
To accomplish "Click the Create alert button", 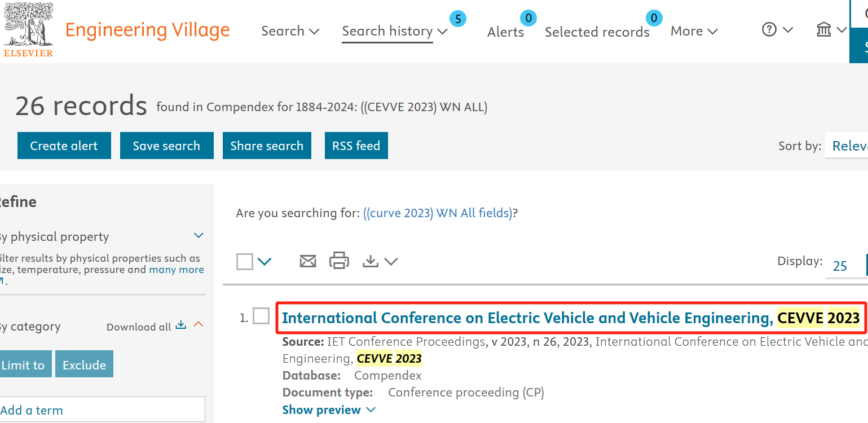I will pyautogui.click(x=64, y=146).
